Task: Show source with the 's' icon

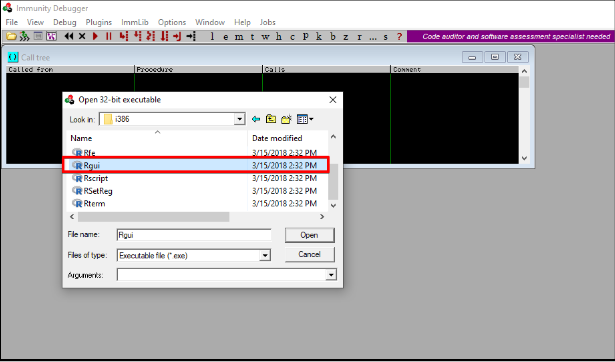Action: tap(386, 36)
